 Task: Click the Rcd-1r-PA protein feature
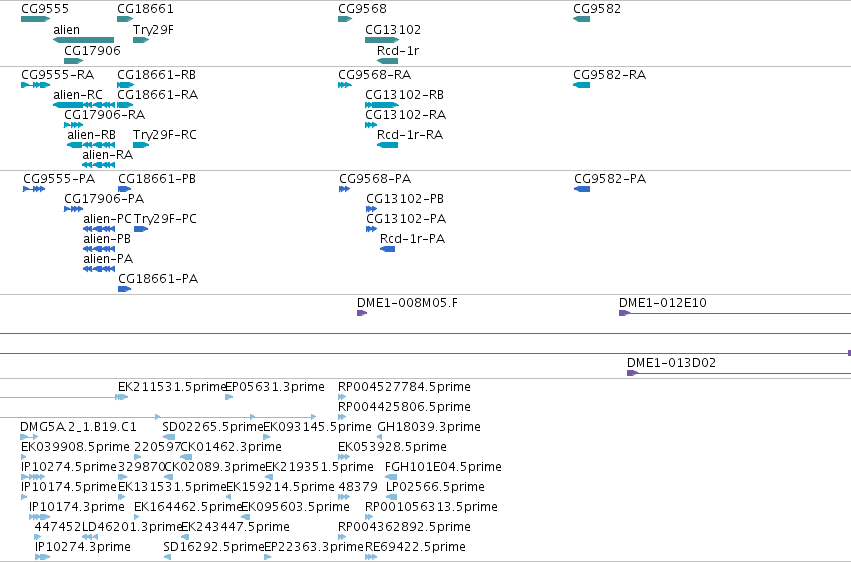388,249
